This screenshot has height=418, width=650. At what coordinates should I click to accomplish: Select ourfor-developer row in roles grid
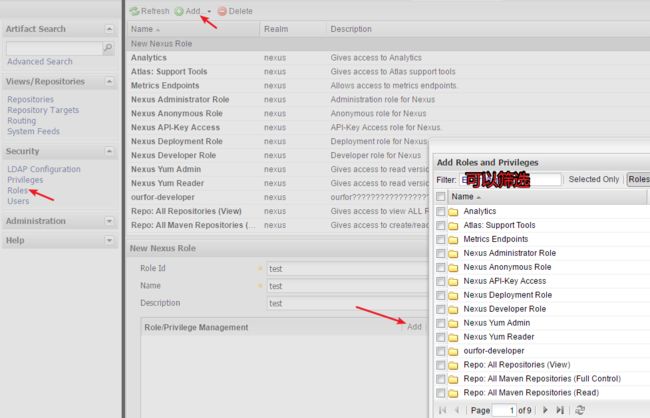click(278, 197)
